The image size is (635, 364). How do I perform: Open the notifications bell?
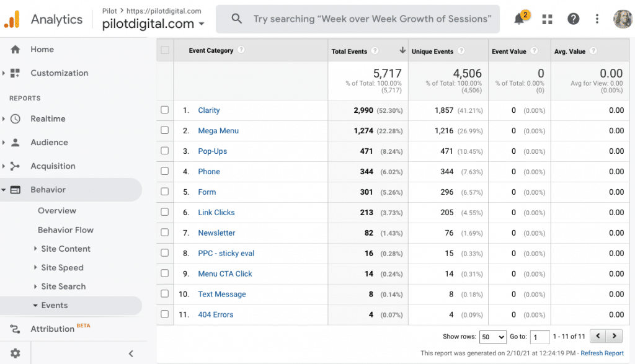tap(520, 19)
